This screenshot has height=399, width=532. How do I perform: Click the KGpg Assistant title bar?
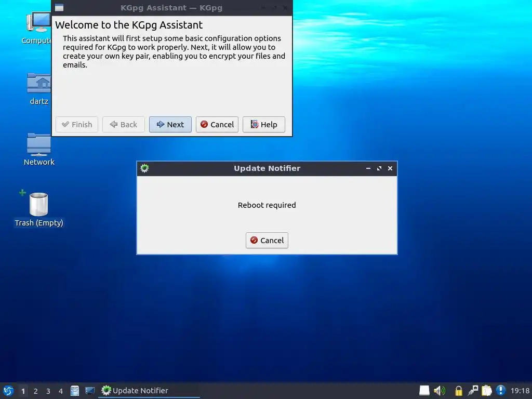171,8
